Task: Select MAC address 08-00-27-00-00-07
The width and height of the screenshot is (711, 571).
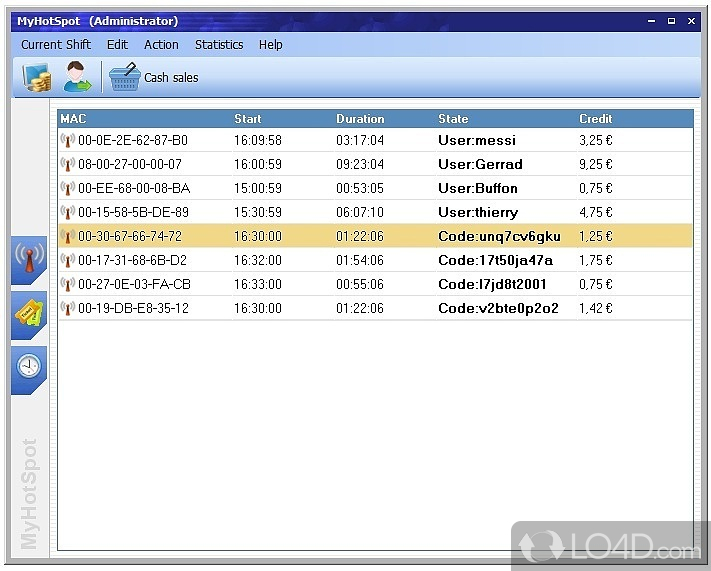Action: (x=130, y=164)
